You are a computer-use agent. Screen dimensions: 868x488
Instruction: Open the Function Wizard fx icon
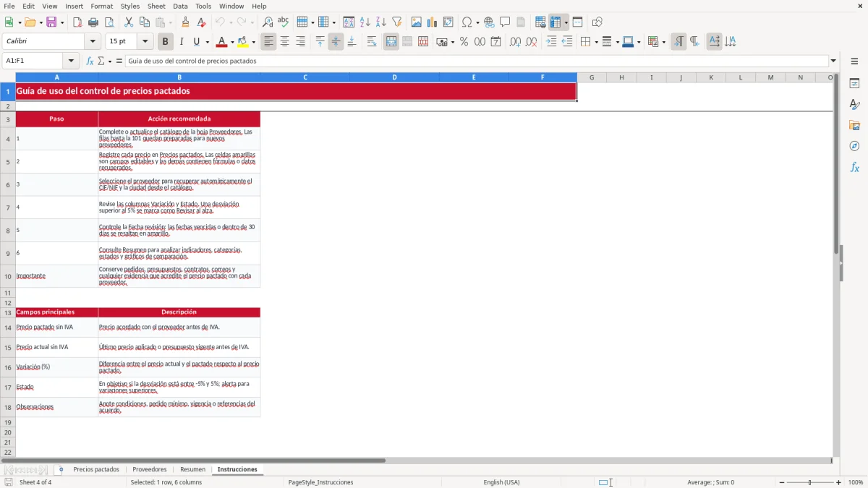[x=90, y=61]
